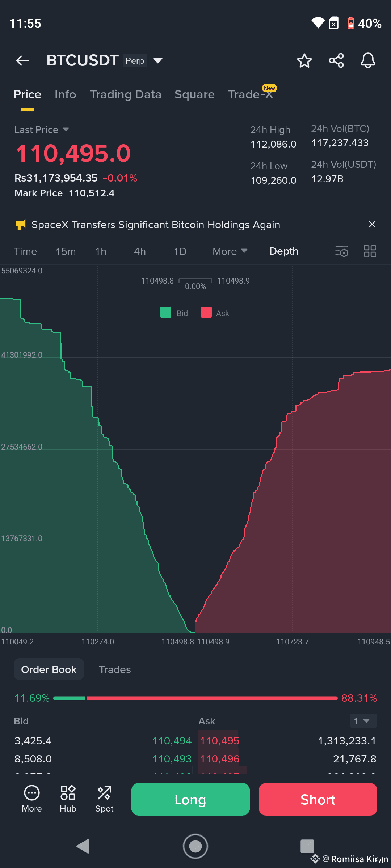Image resolution: width=391 pixels, height=868 pixels.
Task: Tap the 24h Vol(BTC) 117,237.433 value
Action: pos(340,143)
